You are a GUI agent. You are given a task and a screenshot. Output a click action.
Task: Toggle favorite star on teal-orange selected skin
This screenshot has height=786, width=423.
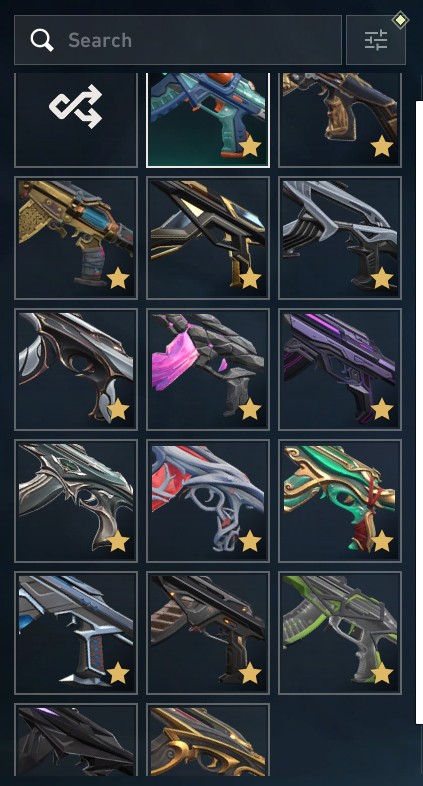point(250,146)
